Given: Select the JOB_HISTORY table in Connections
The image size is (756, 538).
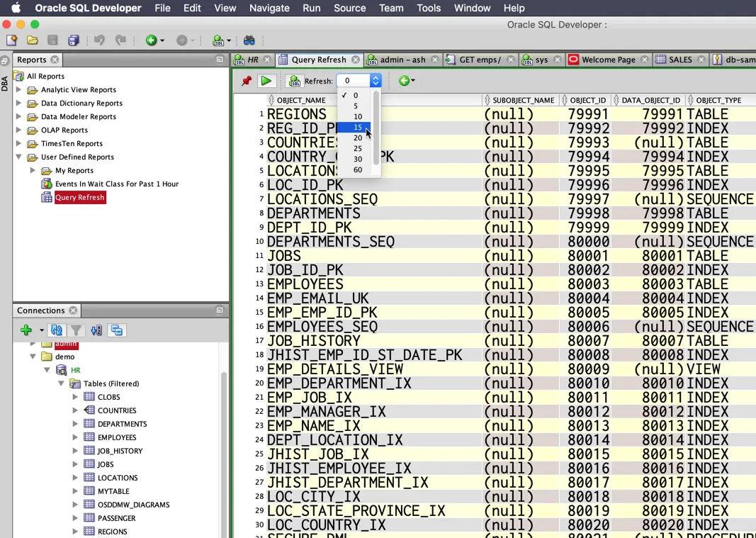Looking at the screenshot, I should pyautogui.click(x=120, y=451).
